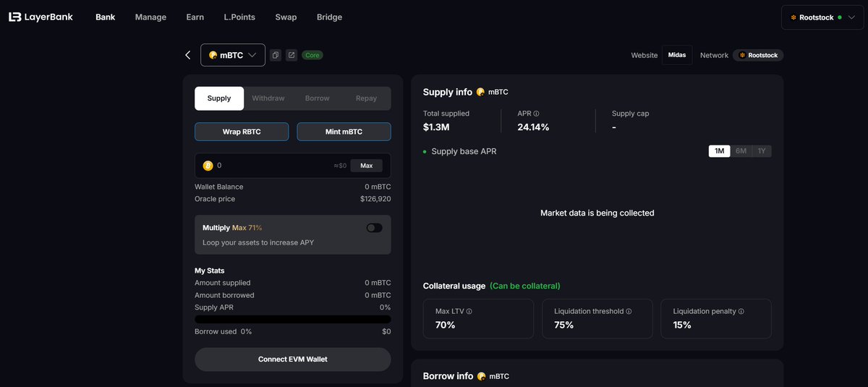Open the mBTC asset dropdown
Viewport: 868px width, 387px height.
[x=233, y=55]
